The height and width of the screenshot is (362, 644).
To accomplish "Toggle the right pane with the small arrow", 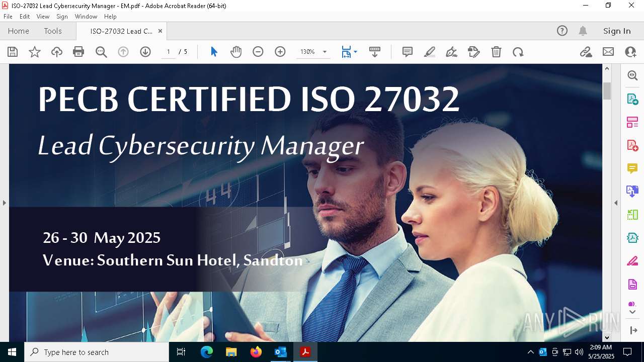I will click(x=616, y=203).
